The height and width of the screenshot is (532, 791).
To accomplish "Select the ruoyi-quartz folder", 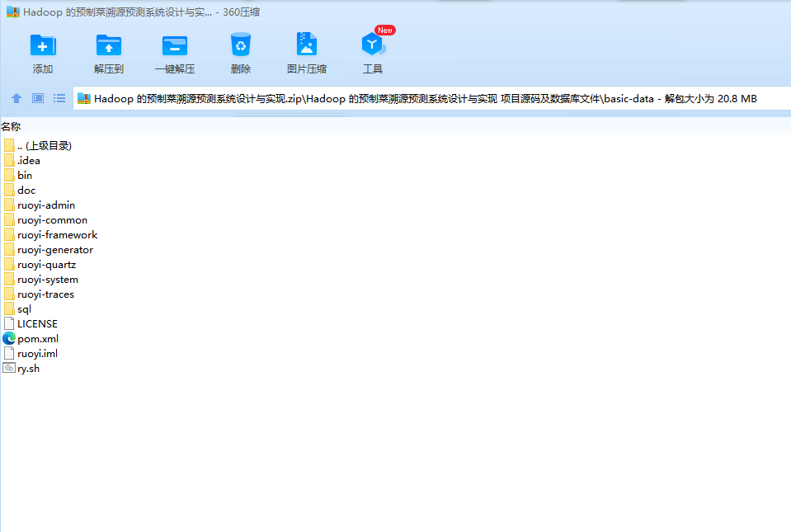I will tap(40, 265).
